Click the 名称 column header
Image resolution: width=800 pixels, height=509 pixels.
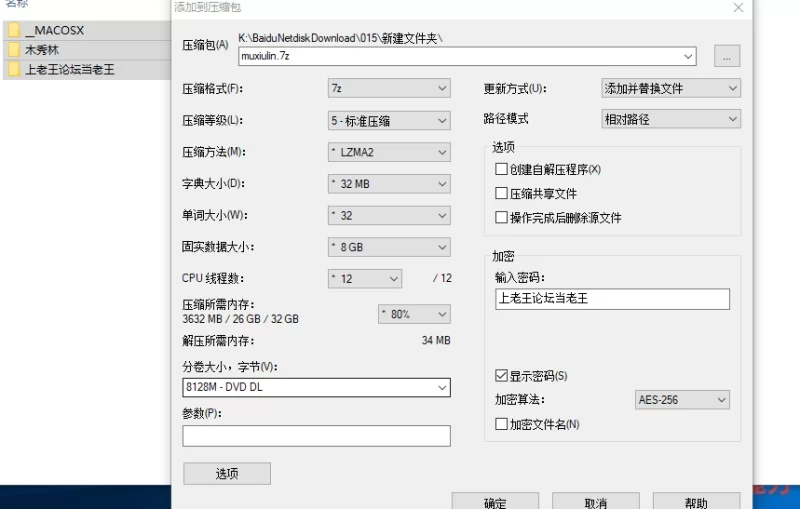click(x=16, y=4)
